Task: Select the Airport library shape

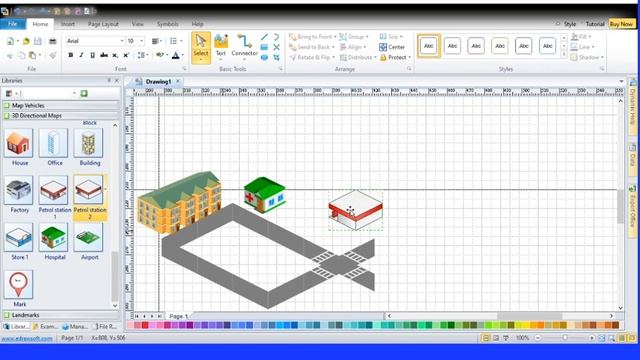Action: coord(89,242)
